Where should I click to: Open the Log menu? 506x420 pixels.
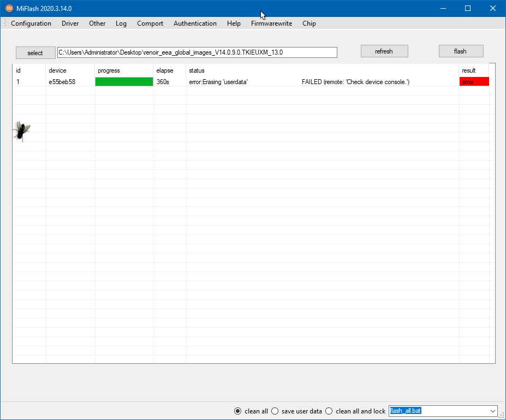click(121, 23)
